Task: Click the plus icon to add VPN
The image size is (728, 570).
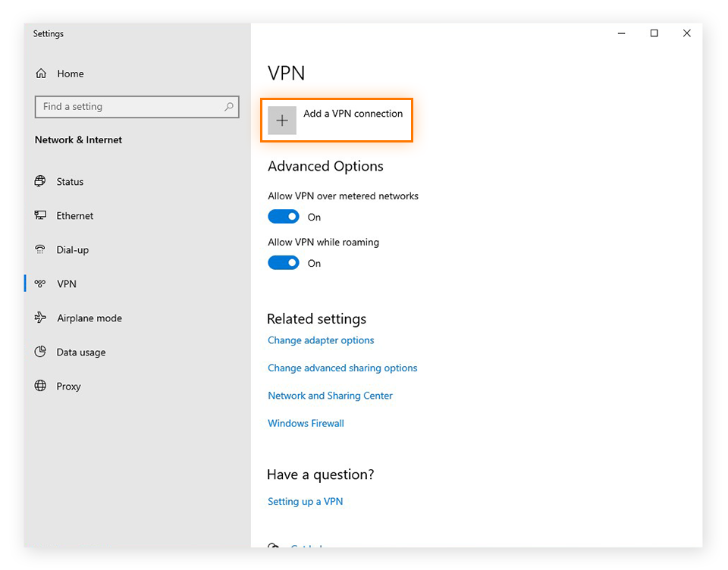Action: pos(281,120)
